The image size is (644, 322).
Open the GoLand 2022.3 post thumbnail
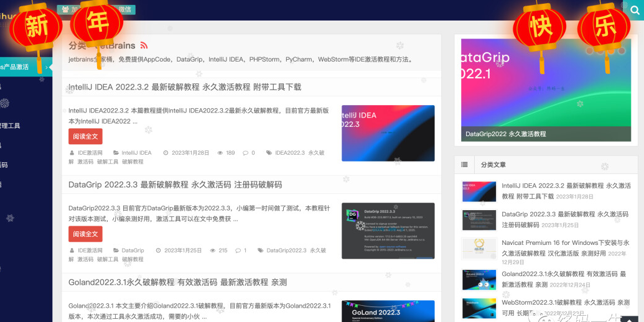(388, 311)
